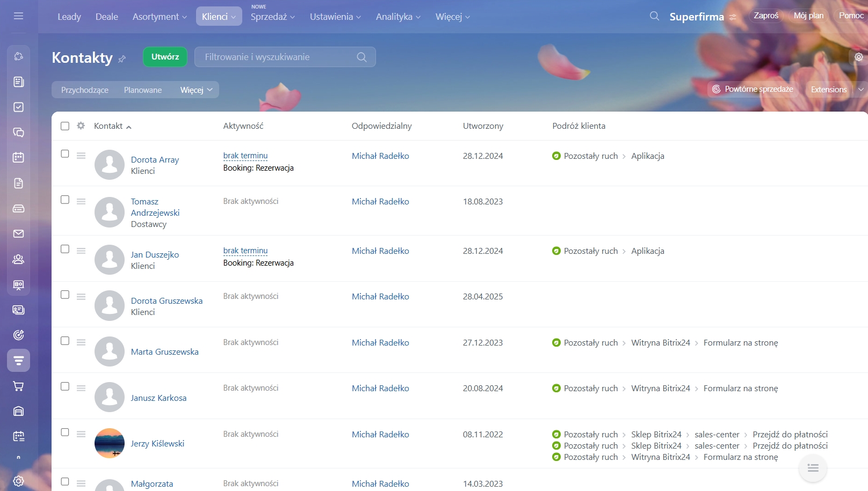Click brak terminu link for Dorota Array
The width and height of the screenshot is (868, 491).
(x=245, y=156)
